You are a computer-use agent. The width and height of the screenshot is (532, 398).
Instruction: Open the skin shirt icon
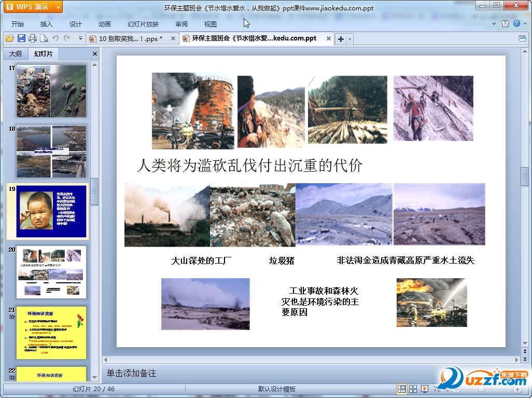pos(505,23)
